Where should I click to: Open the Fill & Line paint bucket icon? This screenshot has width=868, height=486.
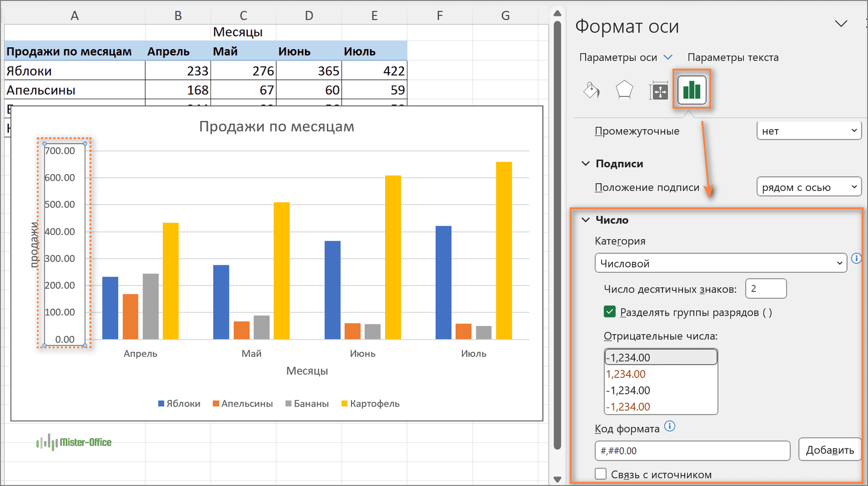pos(591,90)
